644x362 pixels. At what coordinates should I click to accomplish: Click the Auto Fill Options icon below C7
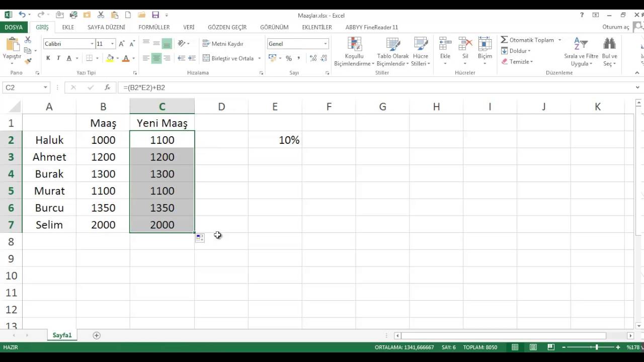(200, 238)
